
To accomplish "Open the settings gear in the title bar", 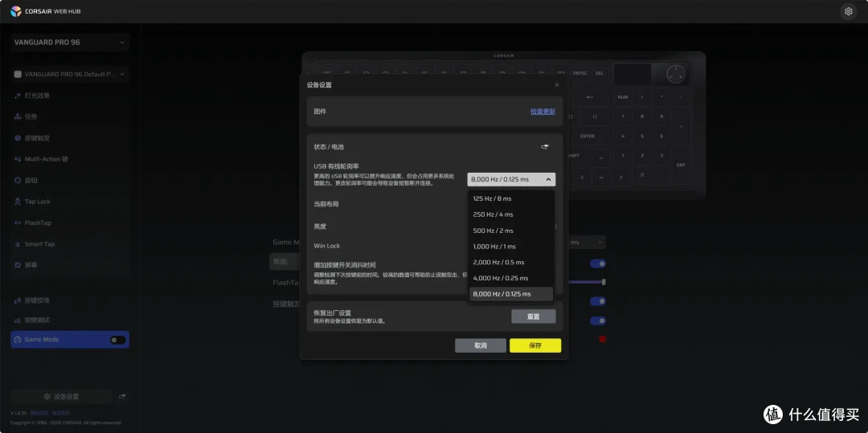I will (x=848, y=11).
